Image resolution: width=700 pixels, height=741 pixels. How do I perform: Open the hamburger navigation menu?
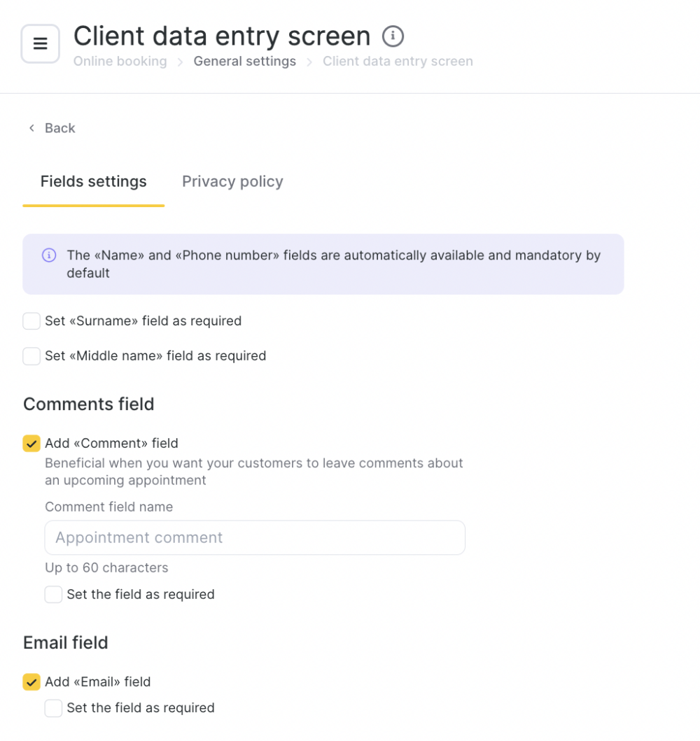(40, 43)
